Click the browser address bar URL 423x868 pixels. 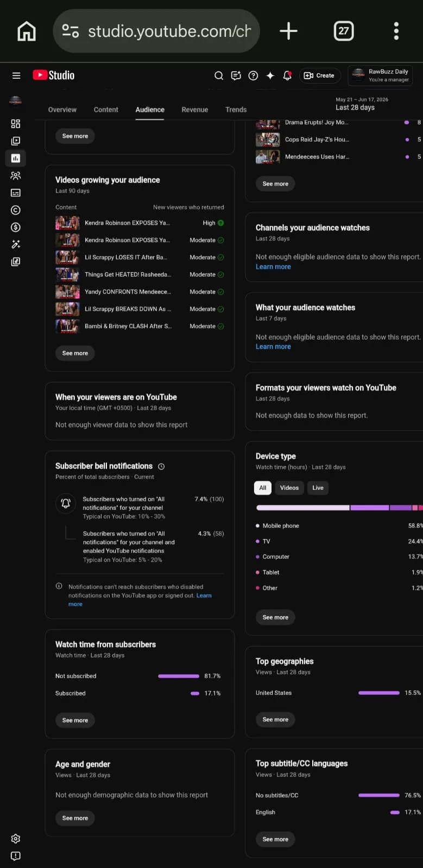(156, 31)
